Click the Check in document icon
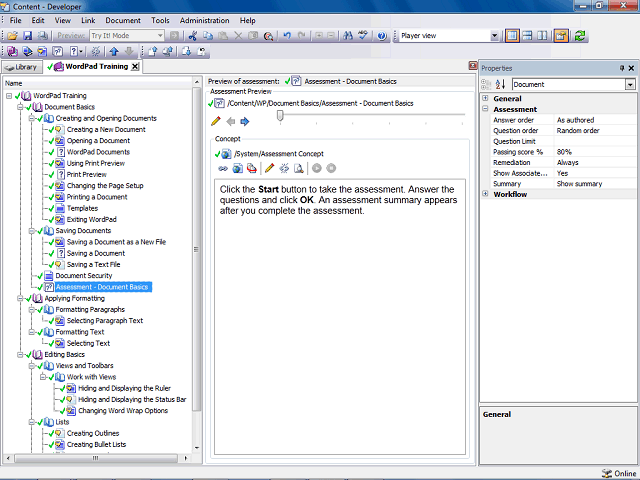This screenshot has width=640, height=480. (153, 51)
